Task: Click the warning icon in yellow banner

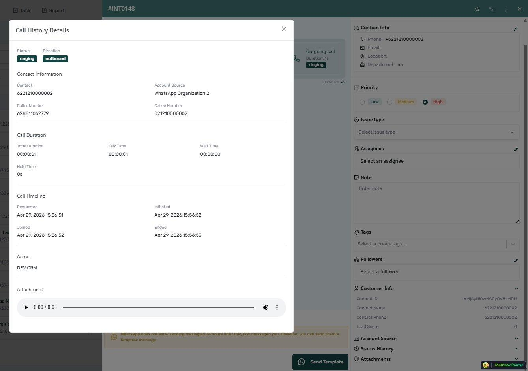Action: [x=114, y=337]
